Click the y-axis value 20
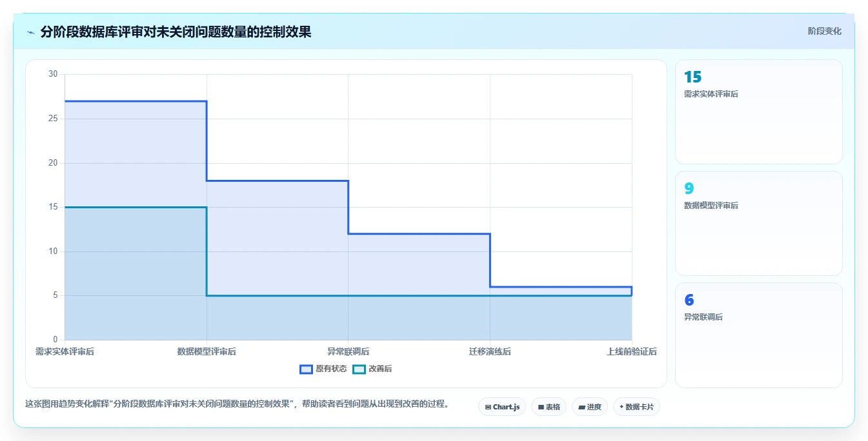The image size is (868, 441). (53, 163)
